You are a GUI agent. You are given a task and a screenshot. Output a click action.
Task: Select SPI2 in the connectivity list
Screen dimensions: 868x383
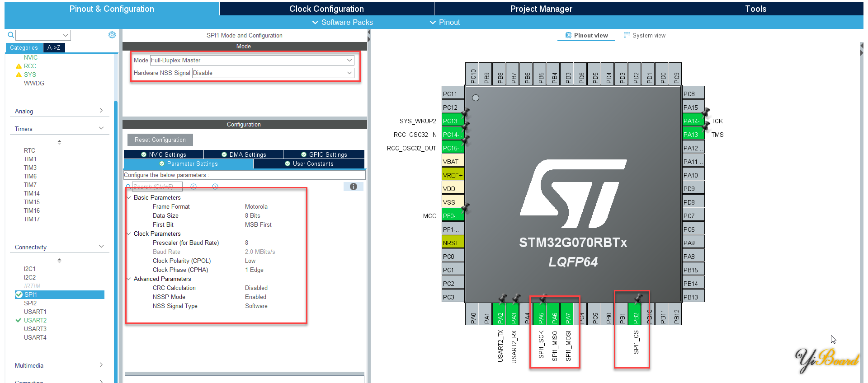[30, 303]
